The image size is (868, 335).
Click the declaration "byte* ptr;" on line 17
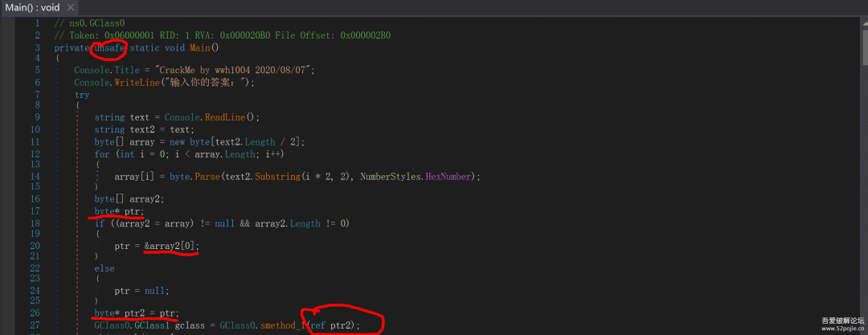120,211
